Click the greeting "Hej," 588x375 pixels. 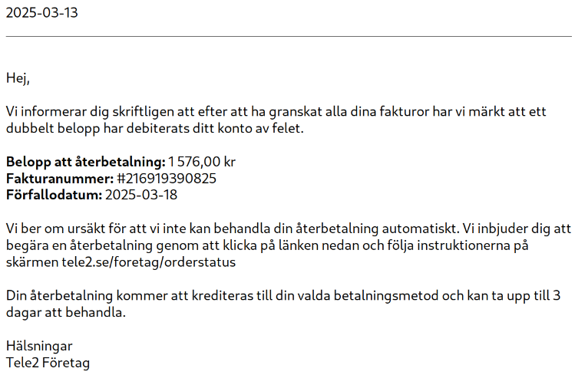18,77
